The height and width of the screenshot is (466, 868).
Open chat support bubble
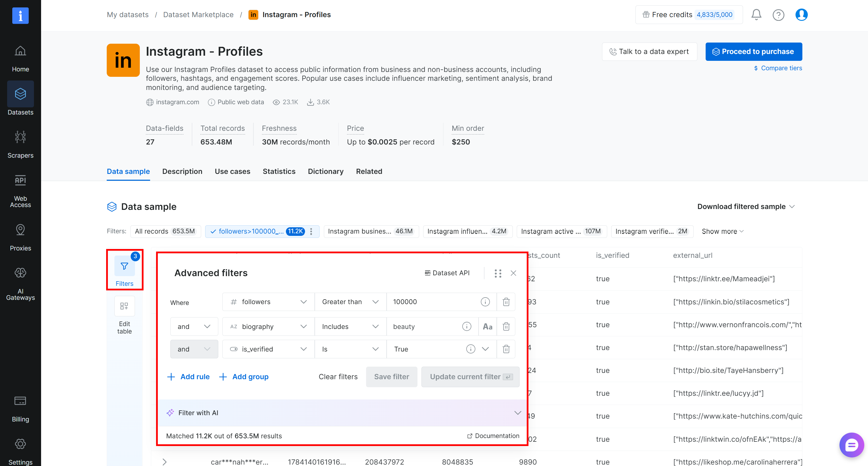pos(851,445)
